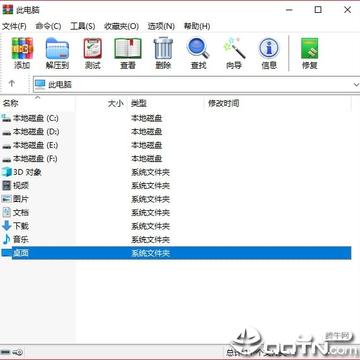Maximize the WinRAR window
Viewport: 360px width, 360px height.
click(318, 10)
